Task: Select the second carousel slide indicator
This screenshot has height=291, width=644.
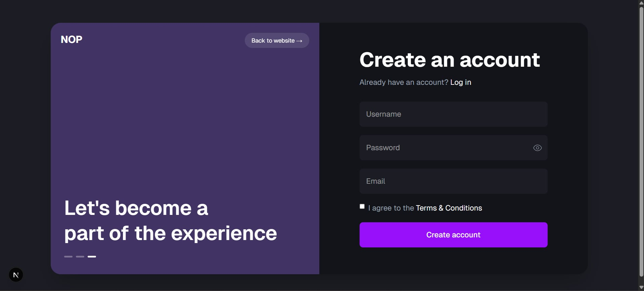Action: tap(80, 256)
